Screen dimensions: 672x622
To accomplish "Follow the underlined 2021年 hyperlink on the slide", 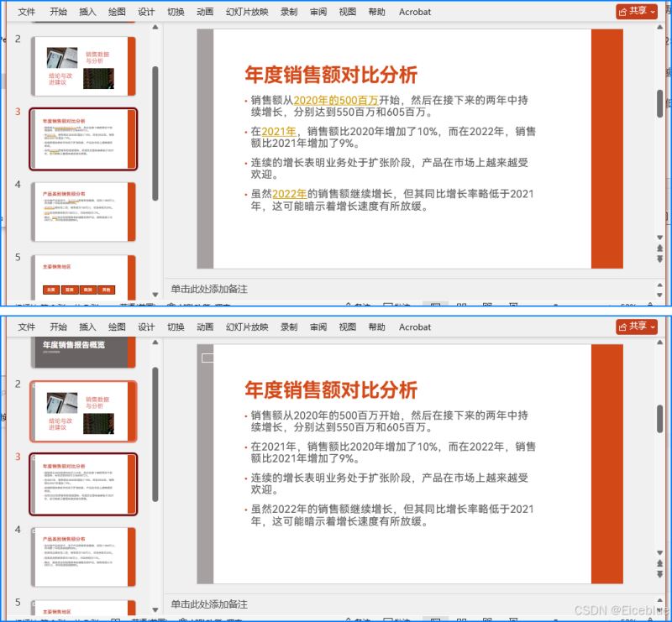I will [279, 132].
